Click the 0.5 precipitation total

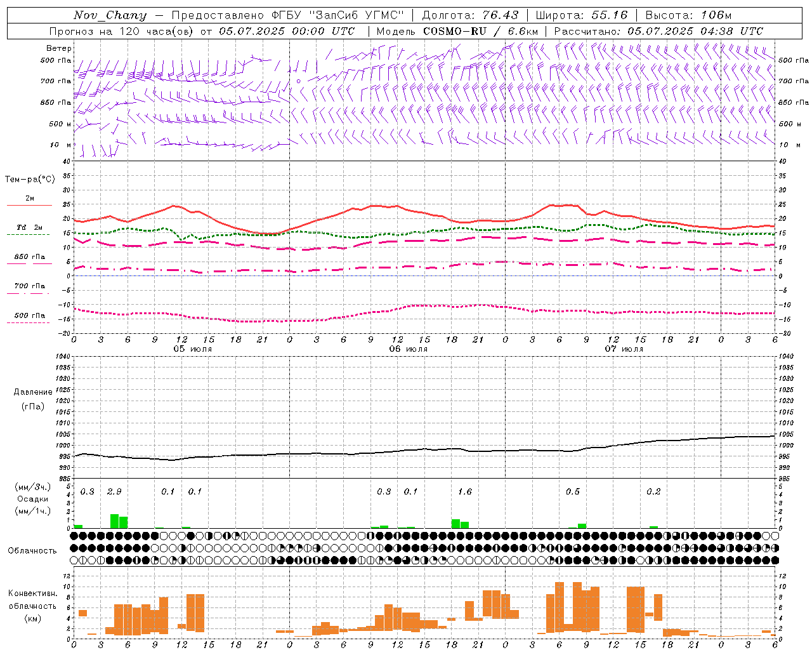pyautogui.click(x=573, y=492)
